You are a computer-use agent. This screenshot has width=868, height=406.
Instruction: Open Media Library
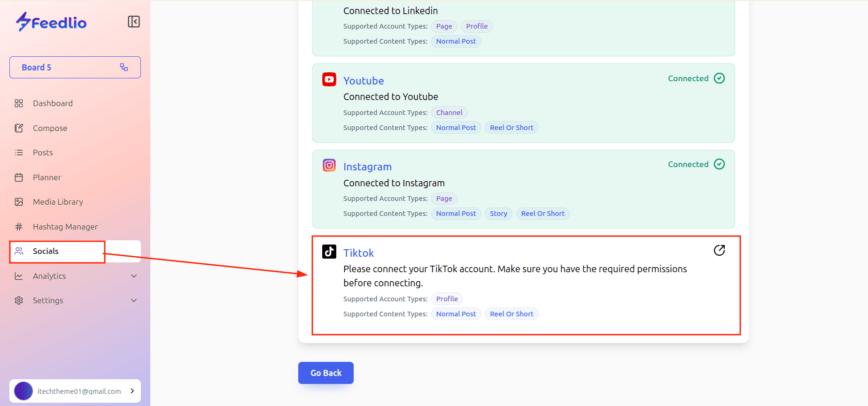58,202
